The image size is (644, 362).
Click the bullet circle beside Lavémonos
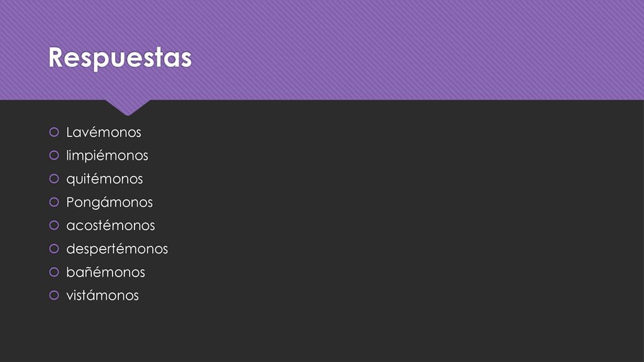54,132
